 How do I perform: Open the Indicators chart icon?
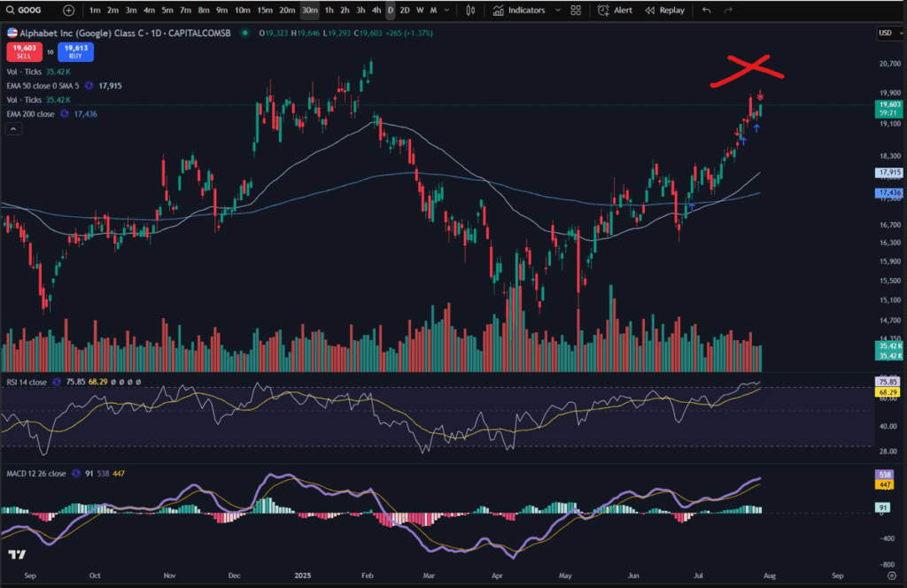coord(498,11)
